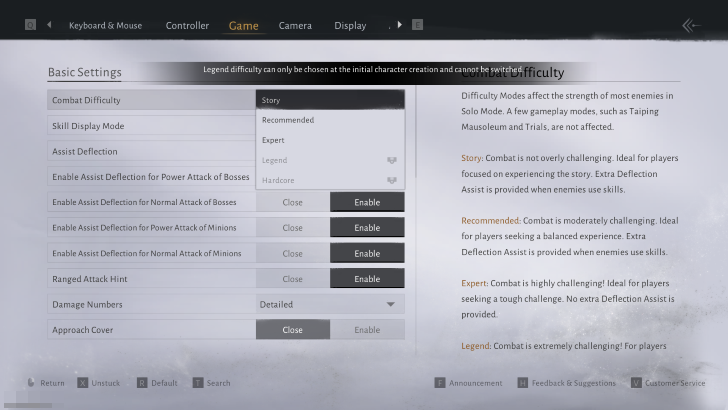Switch to the Controller tab
728x410 pixels.
pos(187,26)
